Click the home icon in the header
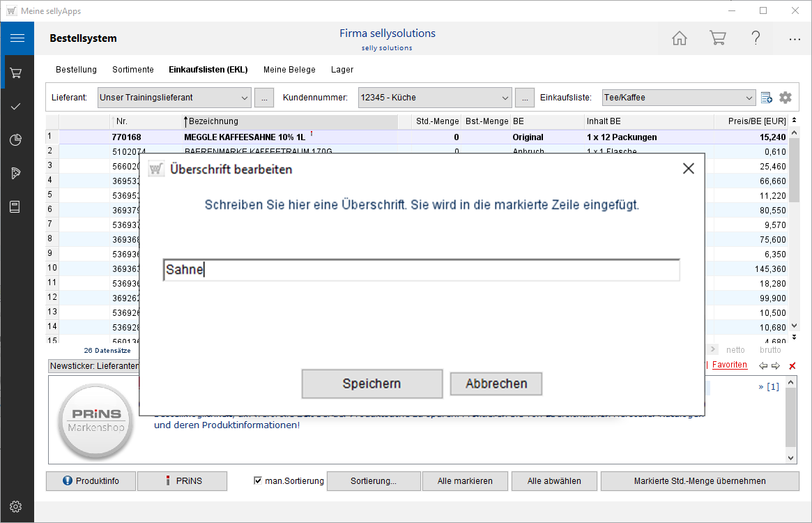The width and height of the screenshot is (812, 523). tap(679, 38)
